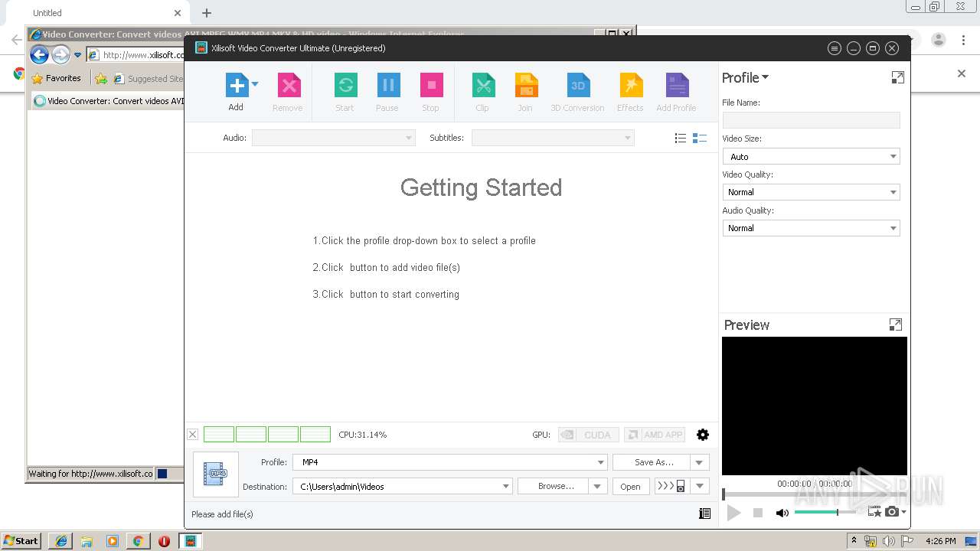Open the settings gear icon
The width and height of the screenshot is (980, 551).
coord(703,435)
